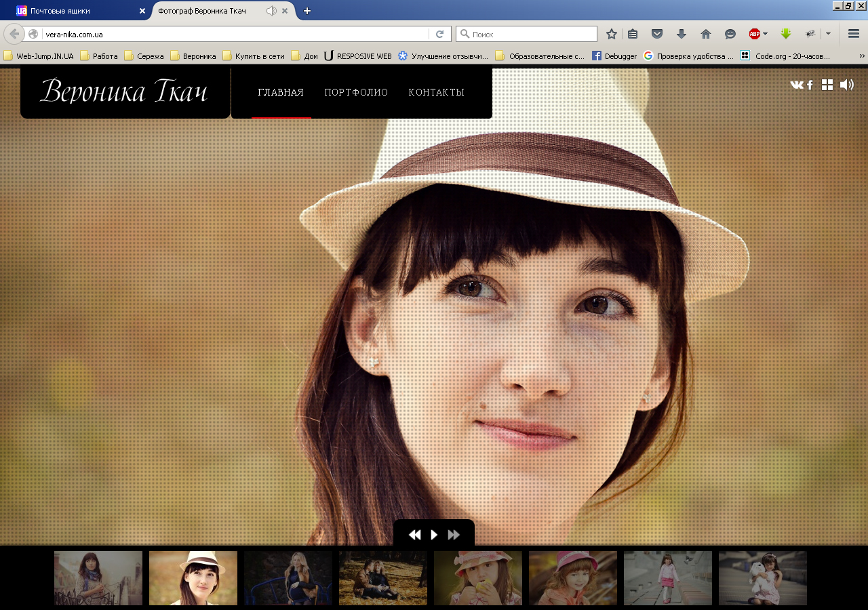Show the thumbnail grid view icon
This screenshot has height=610, width=868.
click(827, 85)
